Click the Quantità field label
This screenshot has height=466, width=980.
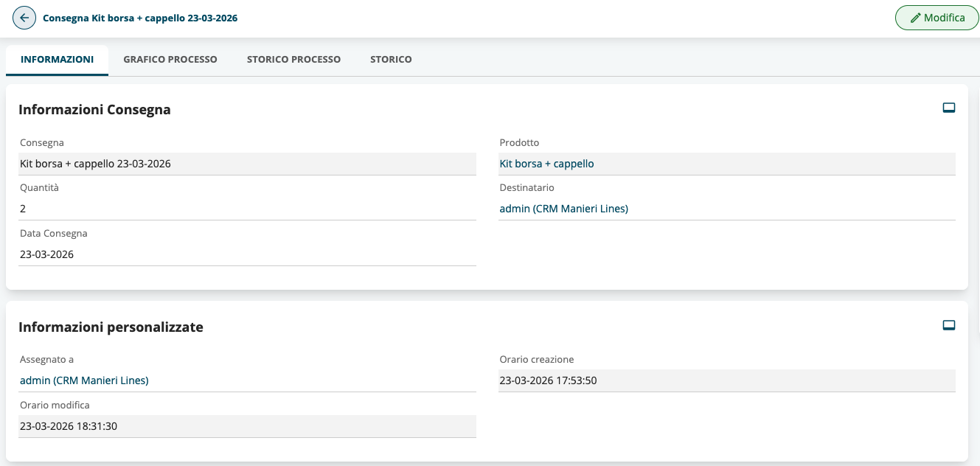click(39, 188)
